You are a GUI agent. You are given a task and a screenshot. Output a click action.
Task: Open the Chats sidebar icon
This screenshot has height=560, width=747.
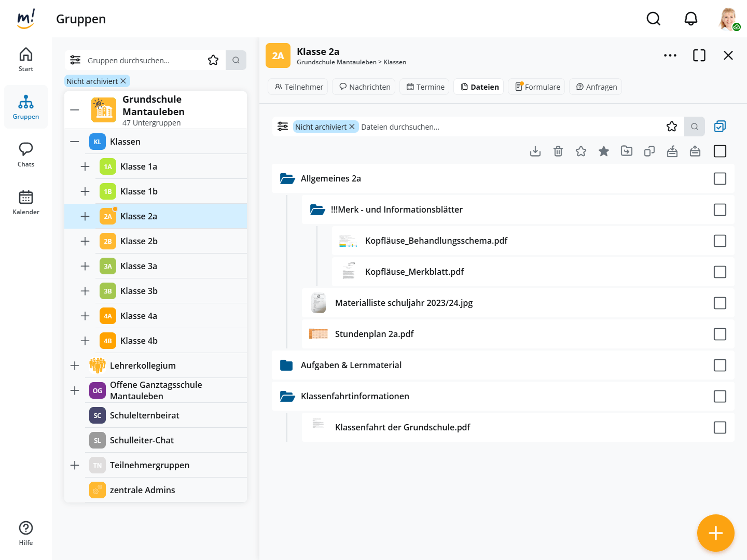pyautogui.click(x=26, y=155)
